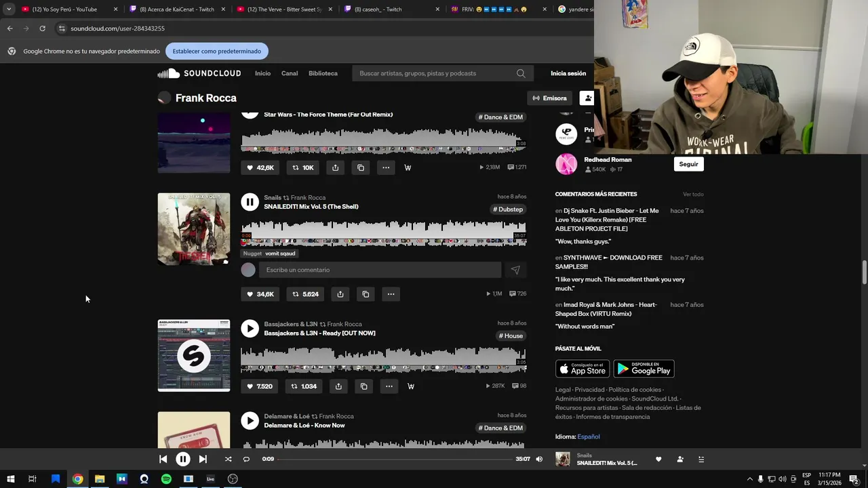Open the Canal menu item
This screenshot has height=488, width=868.
(x=290, y=73)
